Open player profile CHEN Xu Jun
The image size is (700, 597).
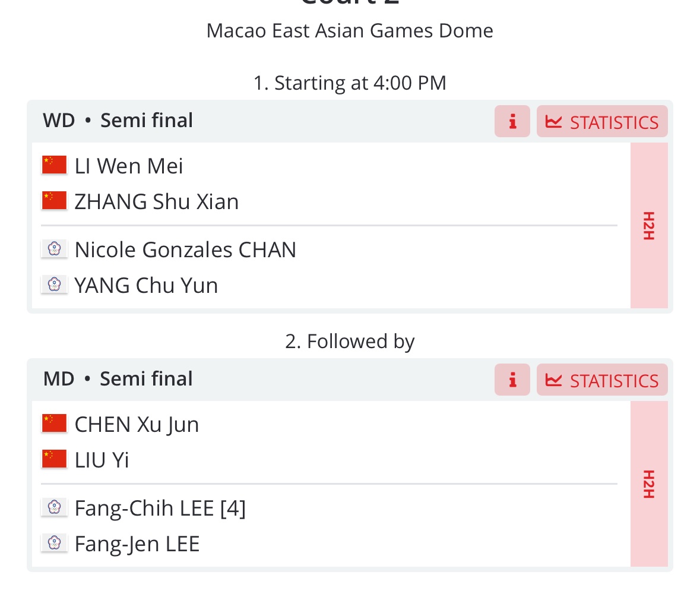[137, 424]
